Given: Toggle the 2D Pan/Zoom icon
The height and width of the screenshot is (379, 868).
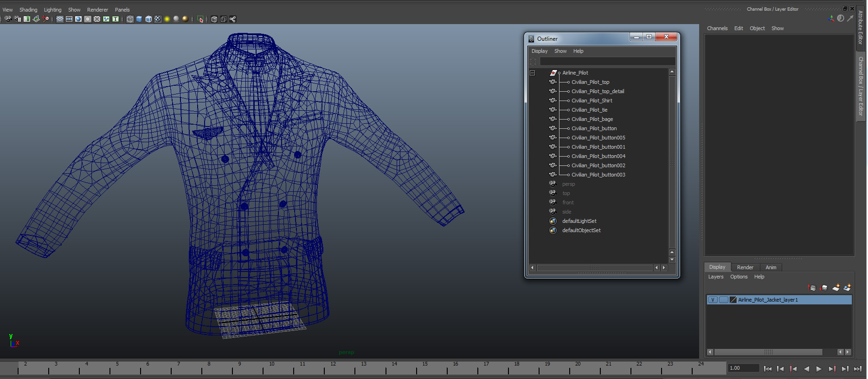Looking at the screenshot, I should click(x=45, y=19).
